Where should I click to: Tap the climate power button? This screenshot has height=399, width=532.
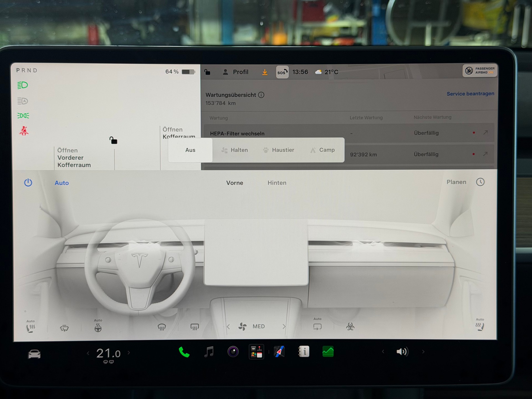28,183
